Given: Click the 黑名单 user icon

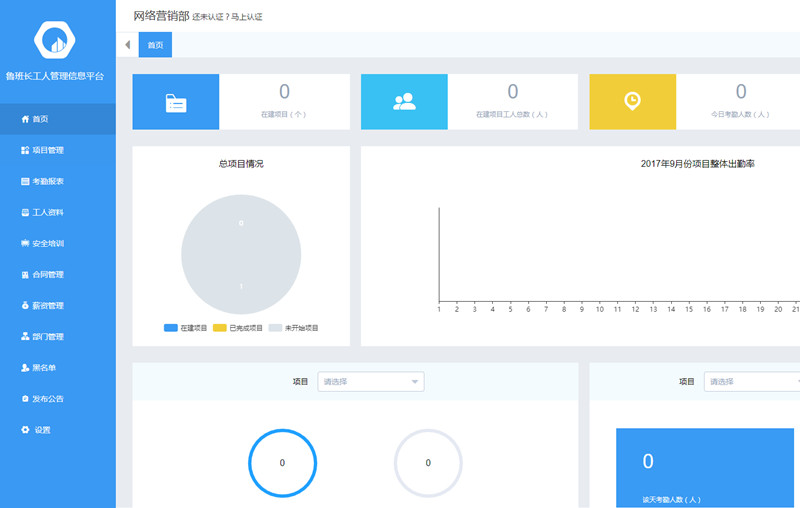Looking at the screenshot, I should point(25,367).
